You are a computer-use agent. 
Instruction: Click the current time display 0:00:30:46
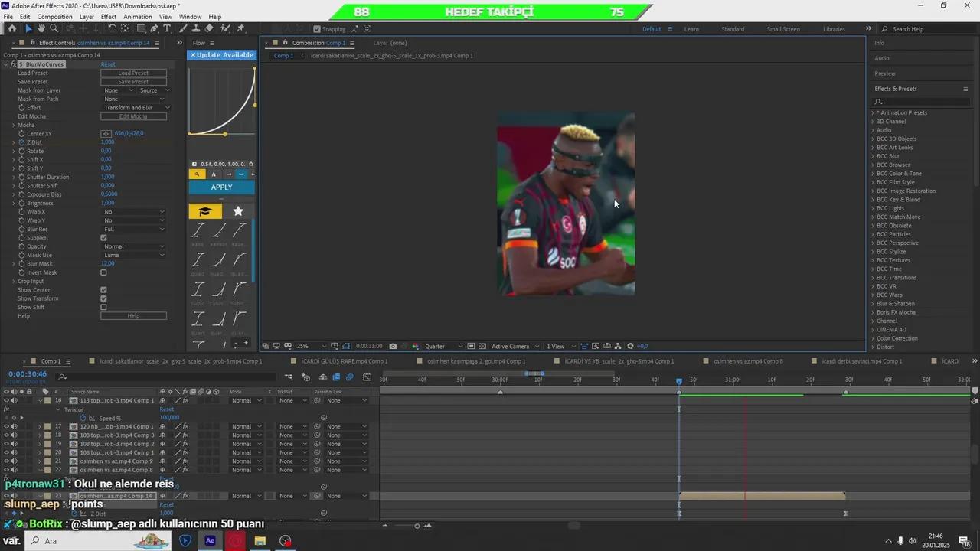(28, 375)
